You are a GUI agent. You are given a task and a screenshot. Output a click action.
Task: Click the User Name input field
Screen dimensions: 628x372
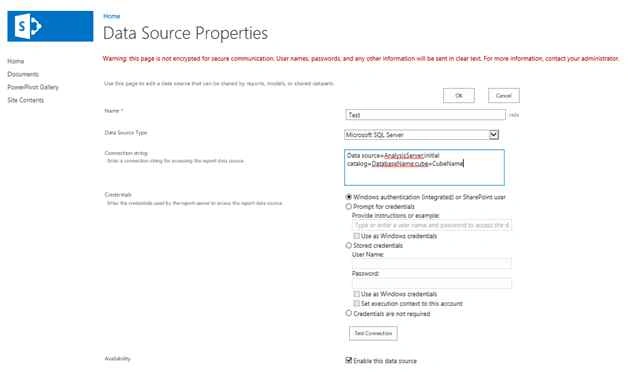pyautogui.click(x=432, y=263)
